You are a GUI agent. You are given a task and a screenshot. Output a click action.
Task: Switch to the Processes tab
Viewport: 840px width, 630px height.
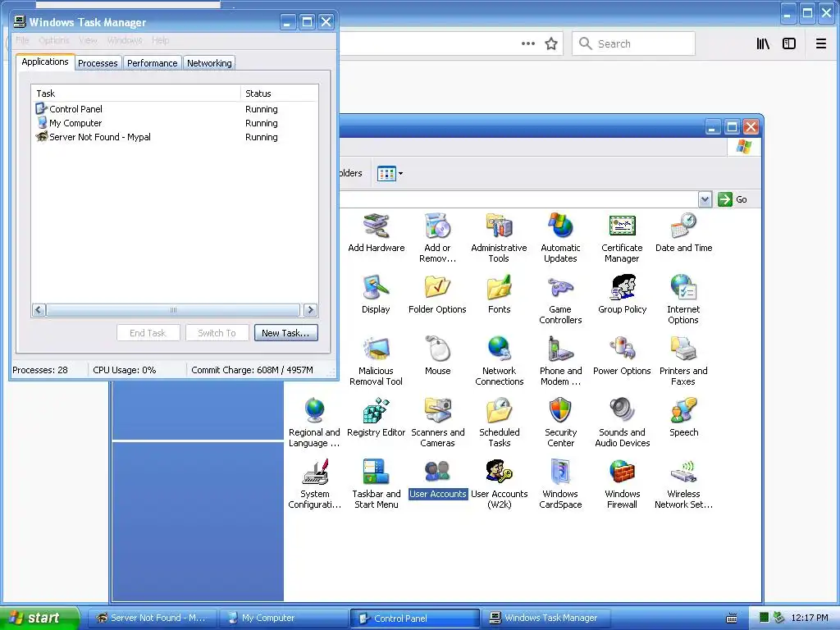point(98,63)
